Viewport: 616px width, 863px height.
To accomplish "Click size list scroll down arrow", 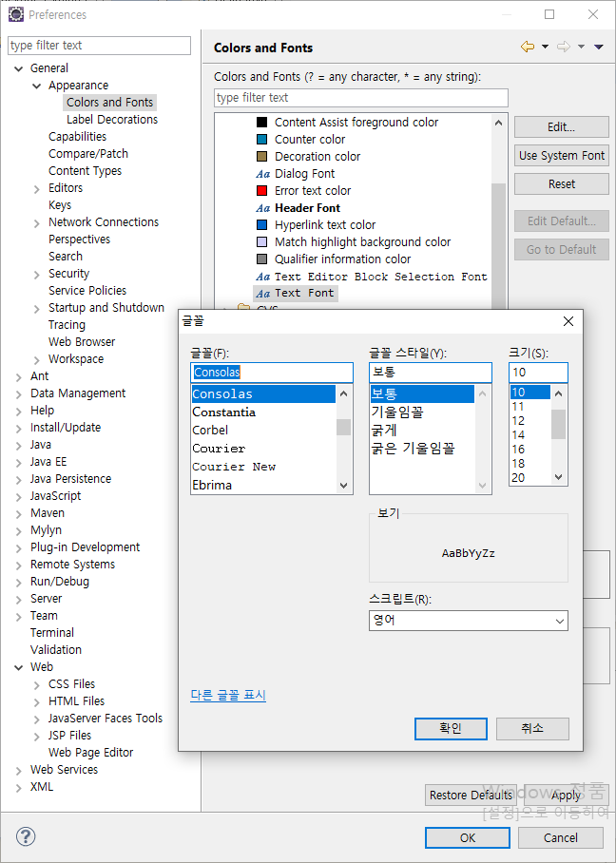I will click(559, 477).
